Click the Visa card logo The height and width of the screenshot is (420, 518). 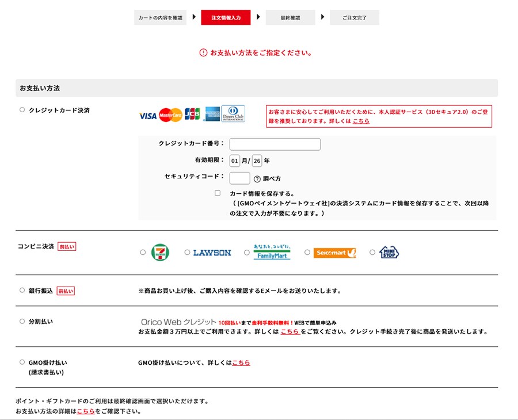coord(148,116)
